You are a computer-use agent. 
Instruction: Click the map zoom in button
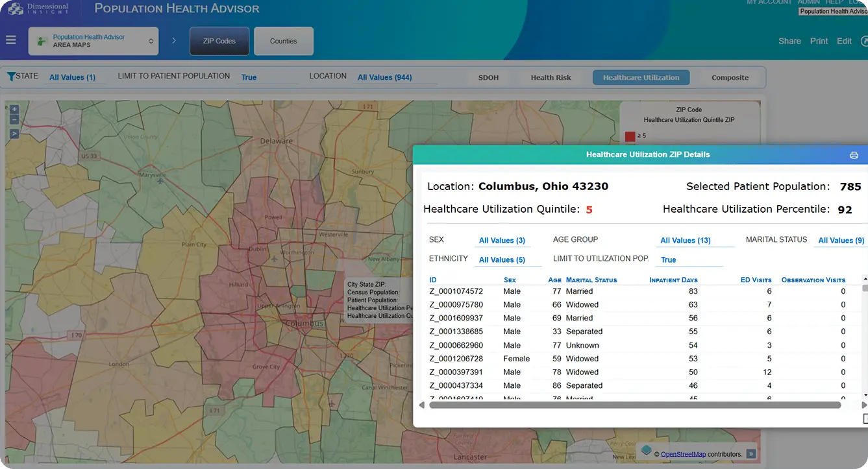[14, 109]
